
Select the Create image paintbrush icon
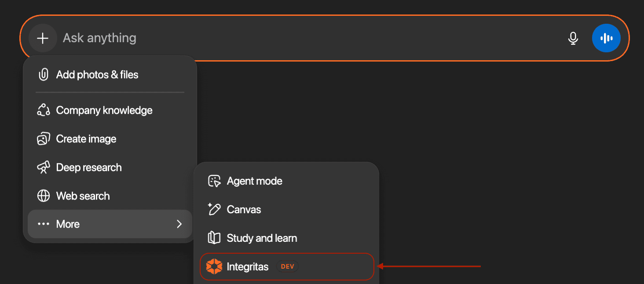pos(44,138)
